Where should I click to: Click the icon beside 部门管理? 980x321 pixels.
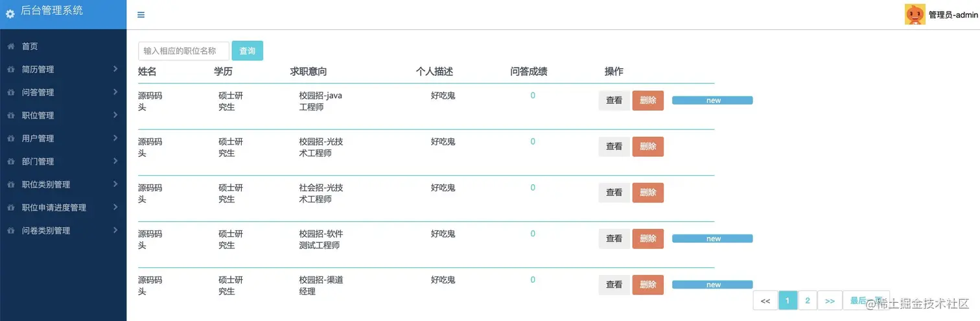tap(10, 161)
